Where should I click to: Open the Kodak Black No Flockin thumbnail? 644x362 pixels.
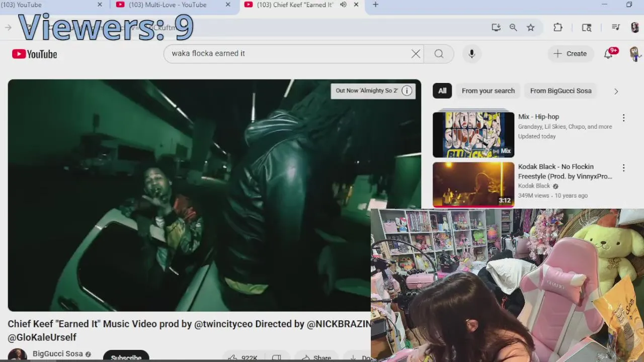473,185
